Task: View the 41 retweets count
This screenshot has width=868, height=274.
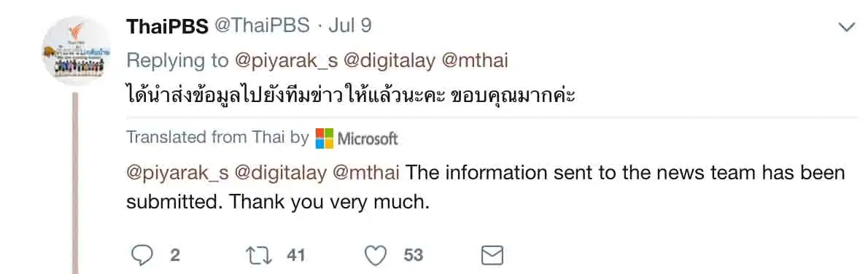Action: [296, 255]
